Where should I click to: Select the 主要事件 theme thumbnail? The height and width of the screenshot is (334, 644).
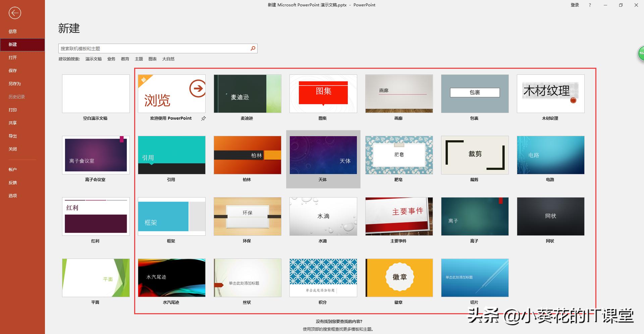point(399,216)
